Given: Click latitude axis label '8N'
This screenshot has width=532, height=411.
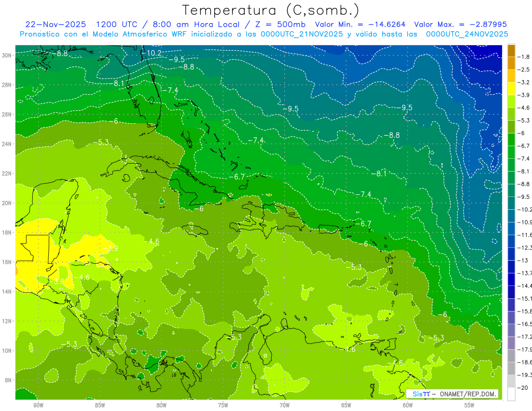Looking at the screenshot, I should [9, 380].
